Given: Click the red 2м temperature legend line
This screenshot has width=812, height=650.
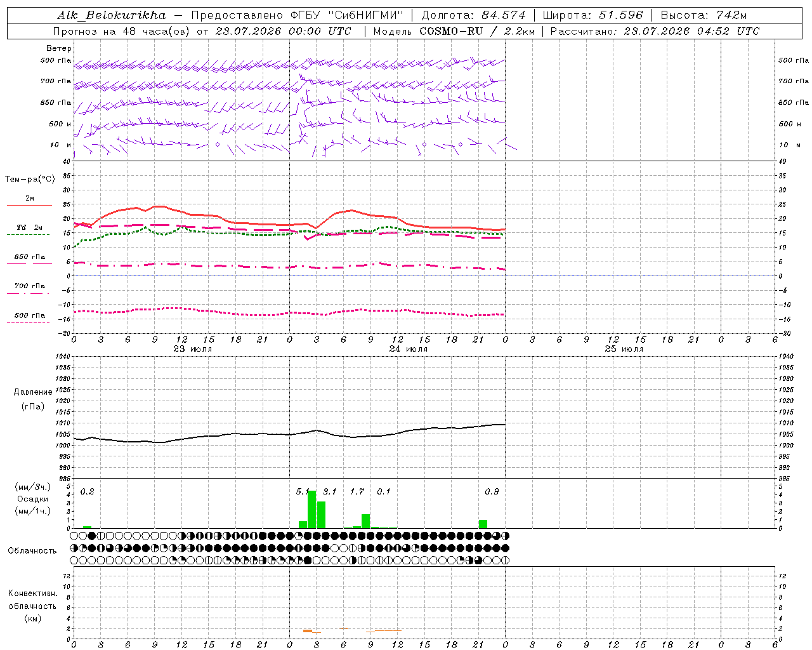Looking at the screenshot, I should pyautogui.click(x=29, y=206).
